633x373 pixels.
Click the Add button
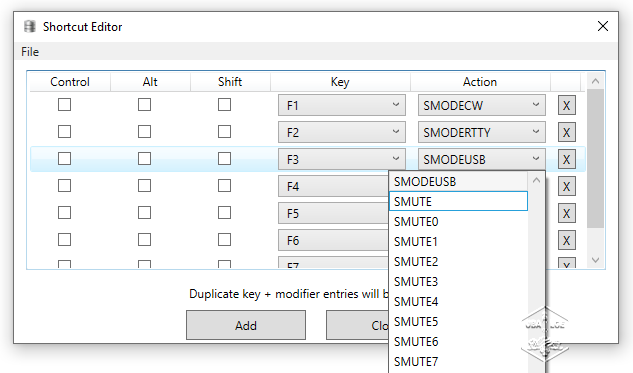pyautogui.click(x=246, y=325)
